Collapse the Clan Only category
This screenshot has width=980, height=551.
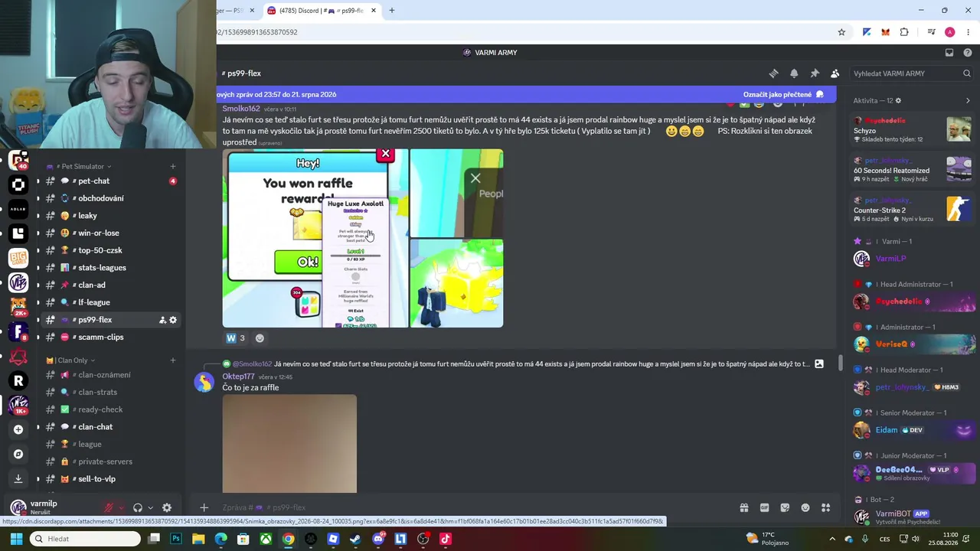click(x=71, y=360)
